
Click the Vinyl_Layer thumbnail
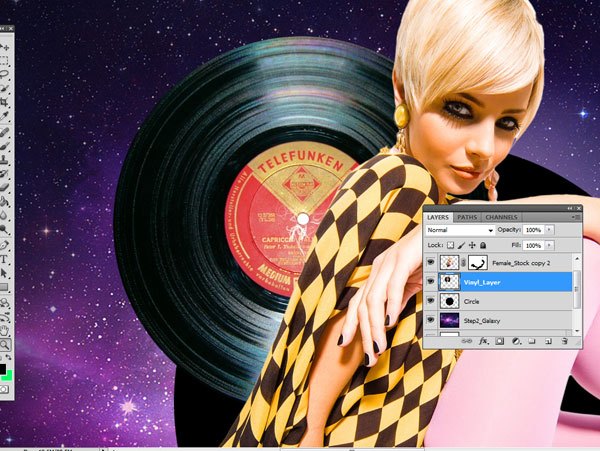(449, 282)
